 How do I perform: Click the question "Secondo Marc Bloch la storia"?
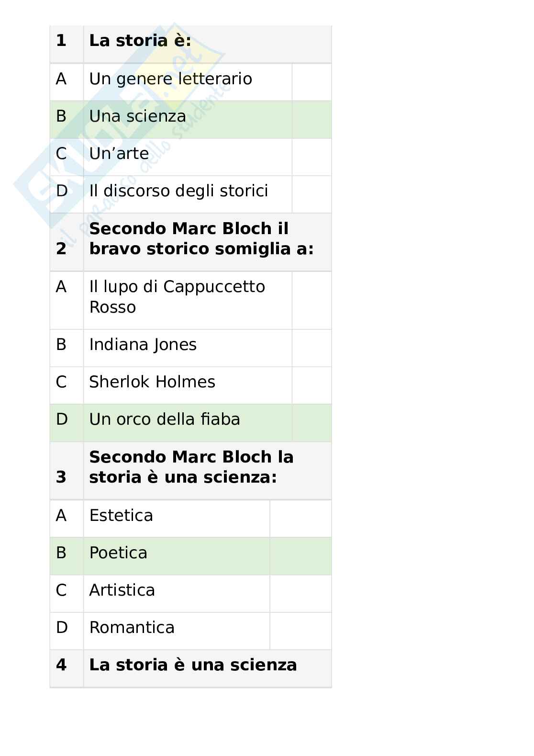click(191, 467)
